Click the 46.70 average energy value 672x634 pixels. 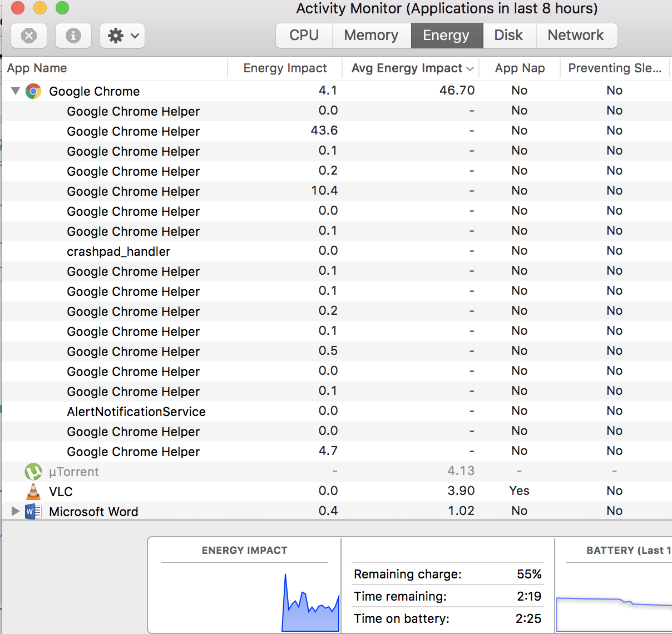(x=457, y=90)
